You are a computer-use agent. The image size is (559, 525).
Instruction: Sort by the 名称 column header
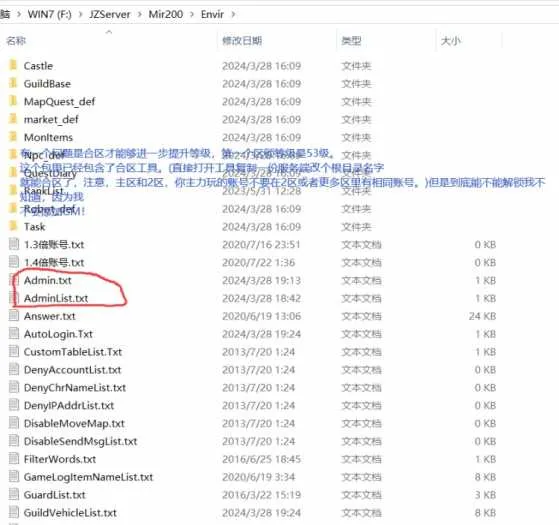[16, 41]
